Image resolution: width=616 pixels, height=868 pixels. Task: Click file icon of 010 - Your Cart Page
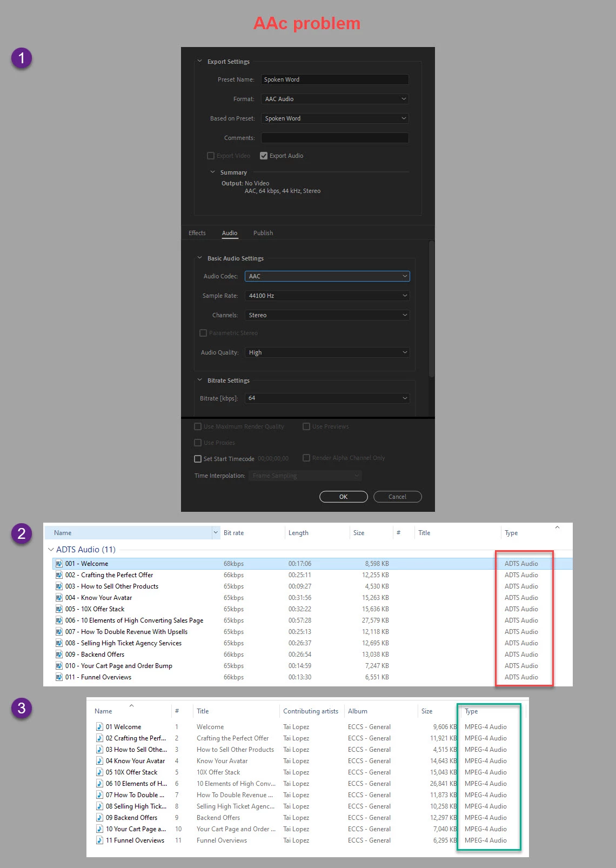pyautogui.click(x=59, y=666)
